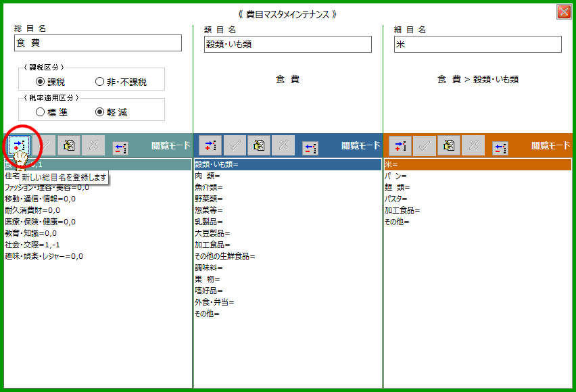Select 教育・知識=0,0 in the list
The image size is (576, 392).
[98, 233]
